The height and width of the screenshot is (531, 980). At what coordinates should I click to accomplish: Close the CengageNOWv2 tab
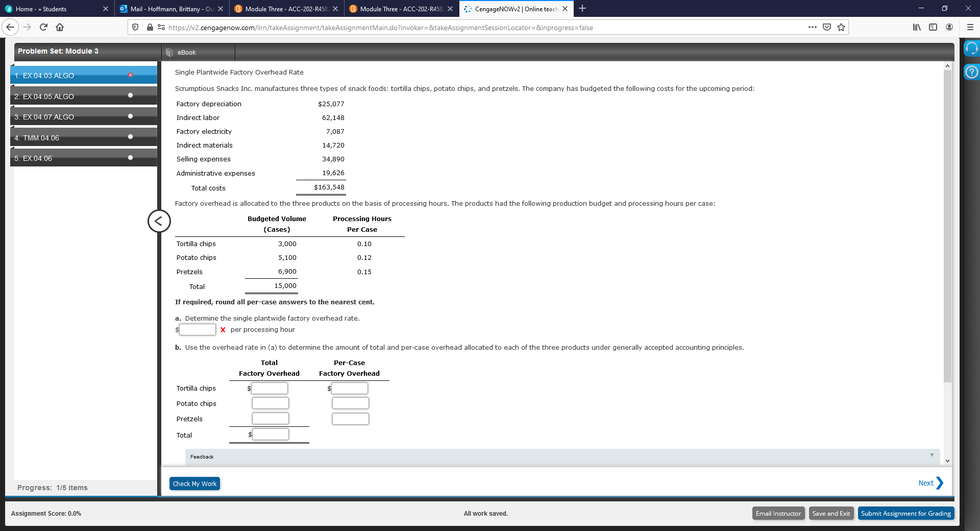click(565, 9)
